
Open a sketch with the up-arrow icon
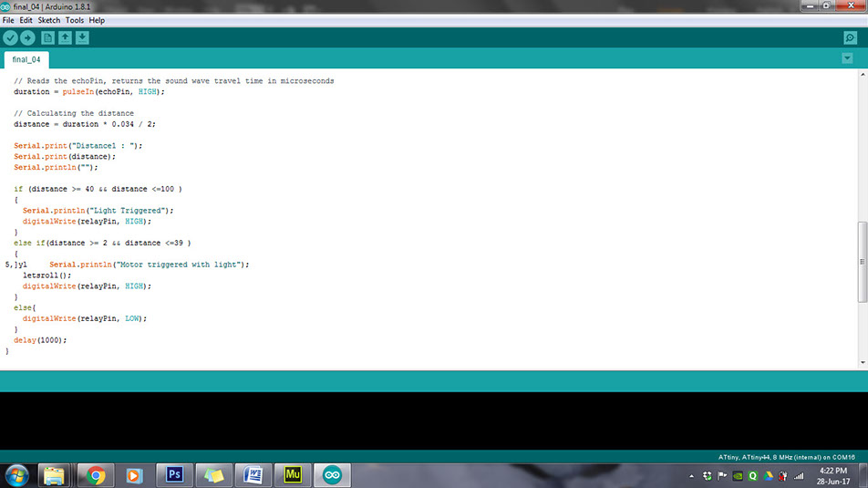click(x=65, y=37)
